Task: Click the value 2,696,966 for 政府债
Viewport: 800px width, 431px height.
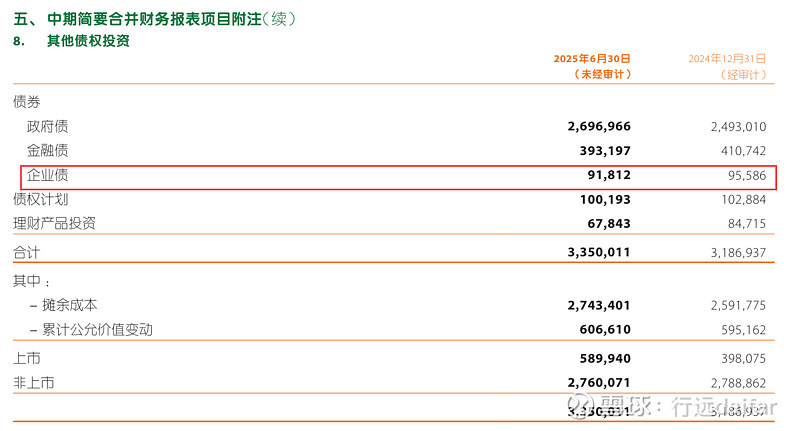Action: pos(599,126)
